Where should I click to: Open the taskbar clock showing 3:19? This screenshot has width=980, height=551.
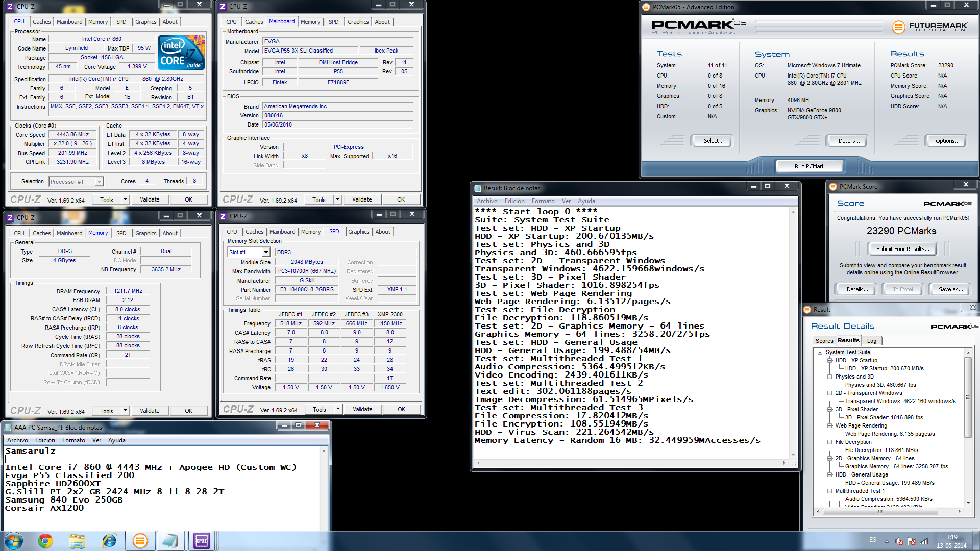point(951,541)
